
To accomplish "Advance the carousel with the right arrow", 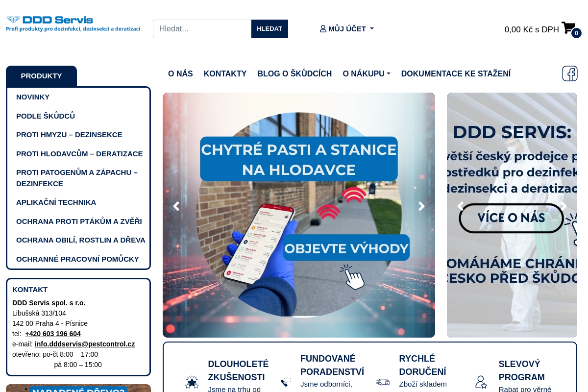I will click(x=421, y=206).
